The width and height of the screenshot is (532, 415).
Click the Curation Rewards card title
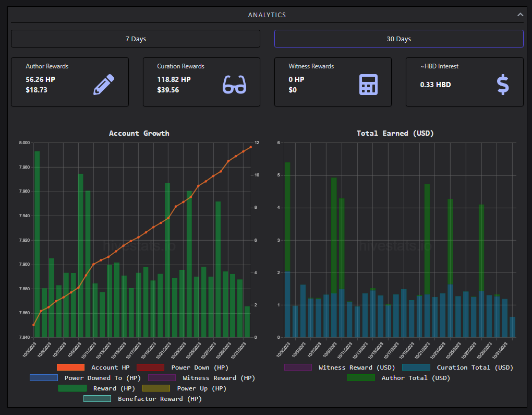point(180,66)
